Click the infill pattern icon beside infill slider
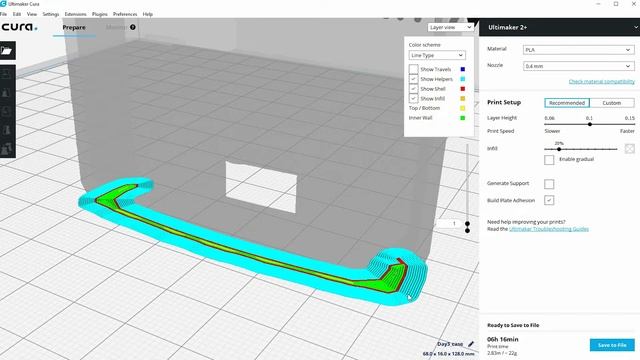This screenshot has width=640, height=360. [629, 149]
